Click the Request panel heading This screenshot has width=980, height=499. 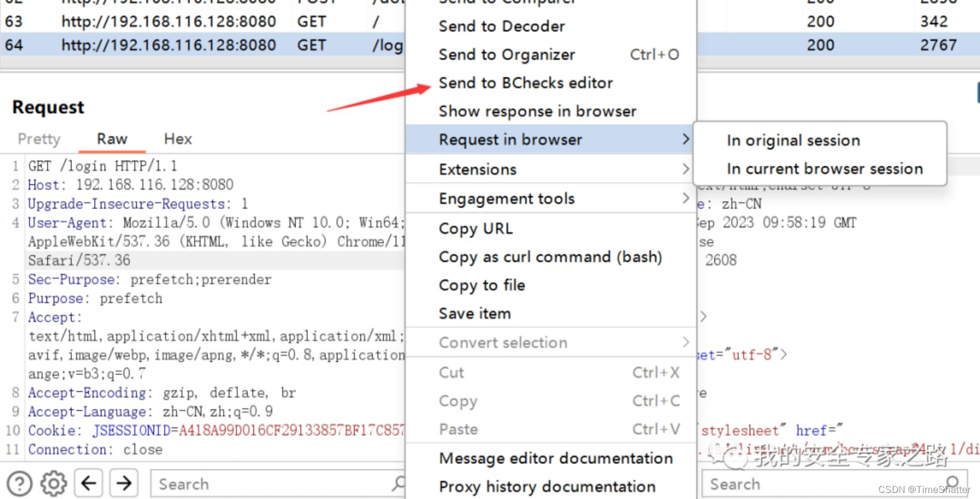coord(48,107)
